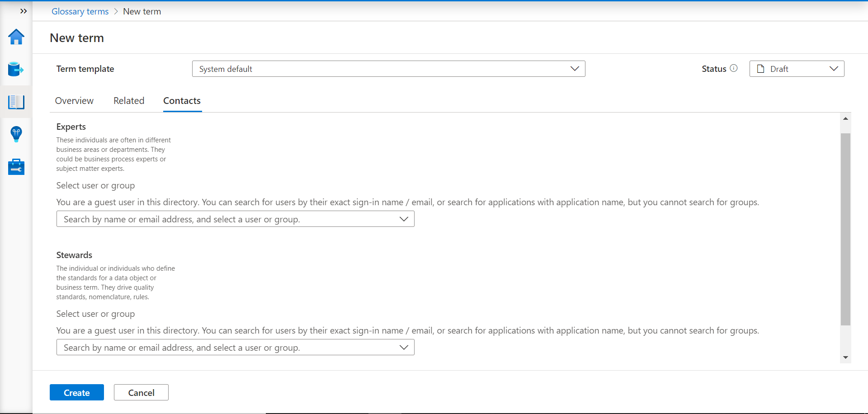Click the scrollbar up arrow
The height and width of the screenshot is (414, 868).
(845, 118)
